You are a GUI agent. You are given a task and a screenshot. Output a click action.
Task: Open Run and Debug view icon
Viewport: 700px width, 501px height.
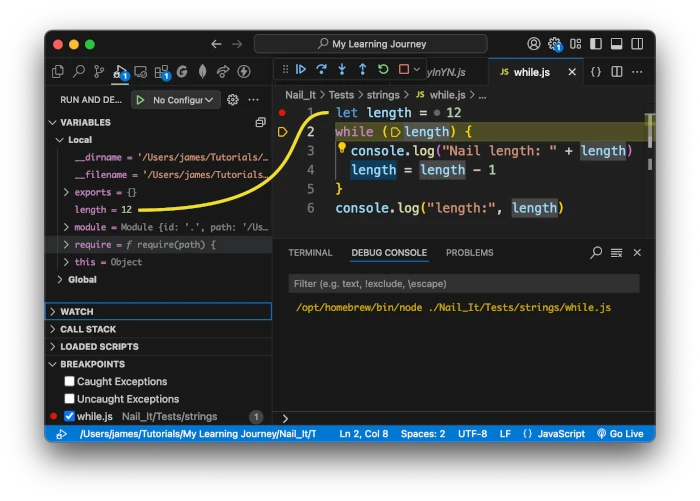120,71
